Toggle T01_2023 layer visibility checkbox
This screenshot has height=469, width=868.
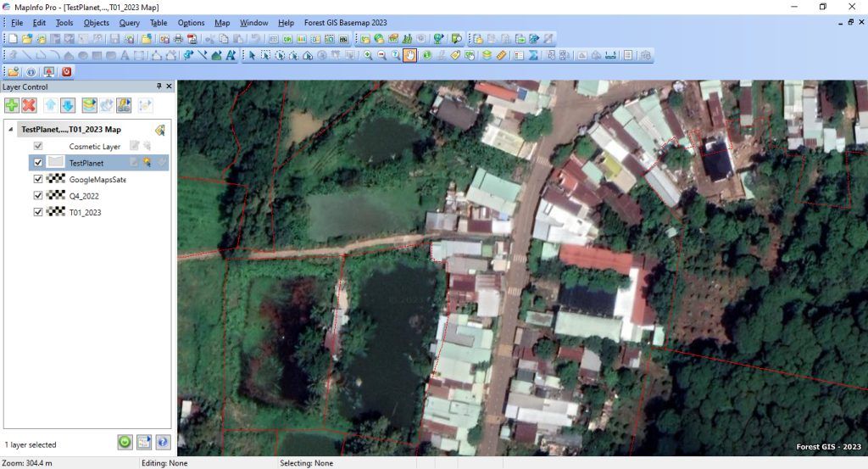click(37, 212)
